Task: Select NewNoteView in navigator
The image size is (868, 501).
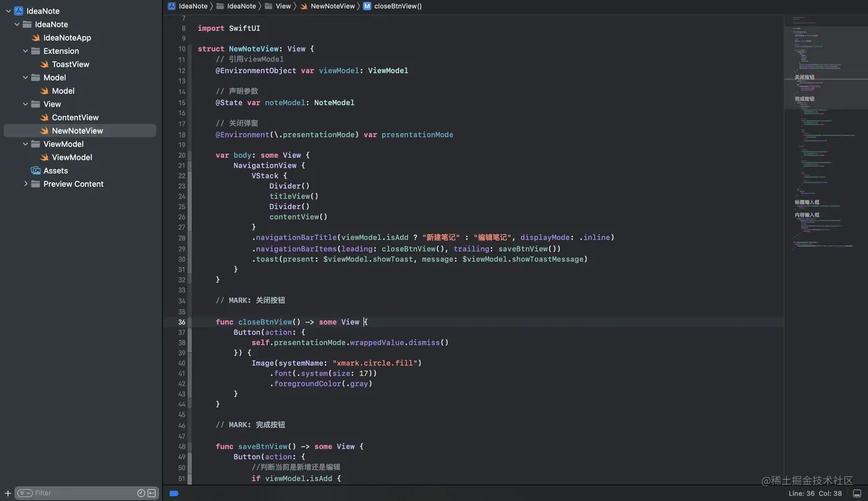Action: pyautogui.click(x=80, y=131)
